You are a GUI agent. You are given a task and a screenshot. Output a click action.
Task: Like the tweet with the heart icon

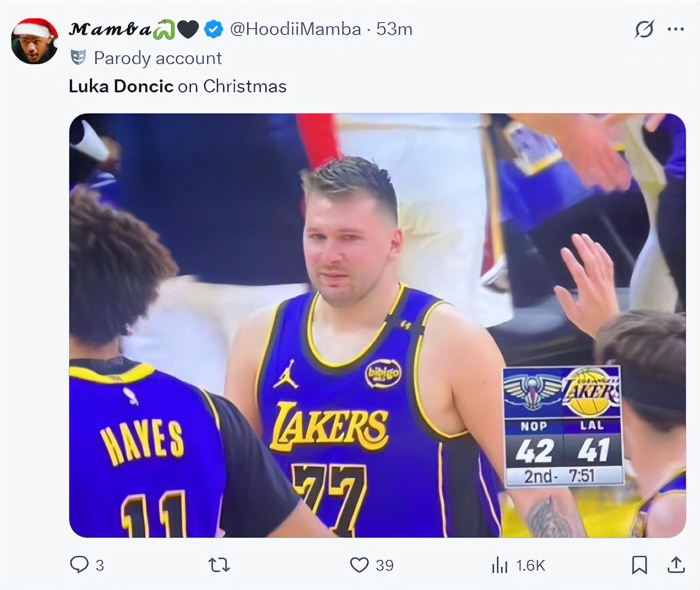click(359, 565)
